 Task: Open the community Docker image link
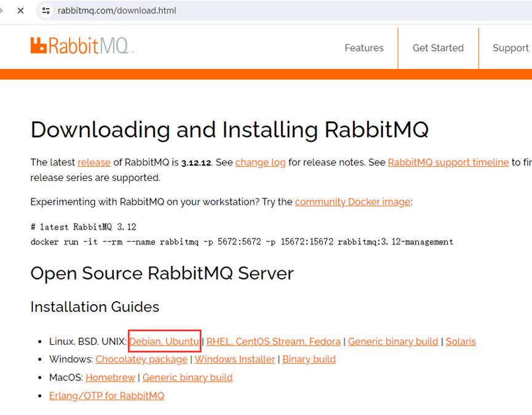pos(352,202)
